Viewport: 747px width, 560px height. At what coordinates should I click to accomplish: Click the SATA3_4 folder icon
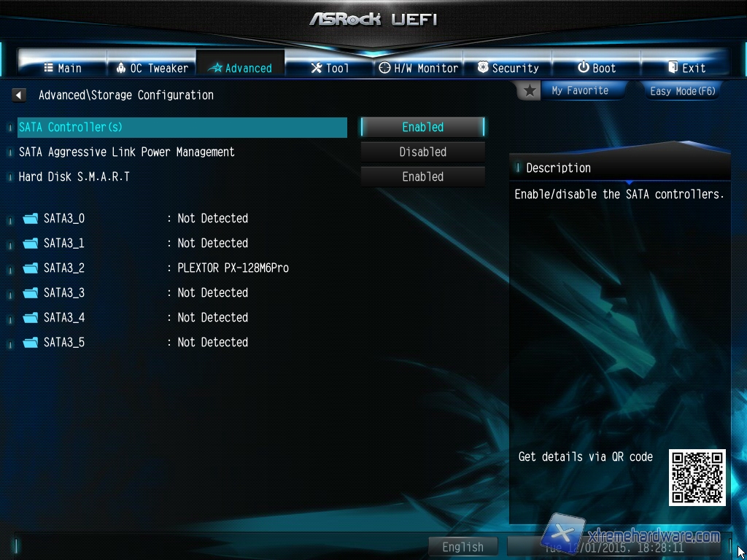click(31, 318)
